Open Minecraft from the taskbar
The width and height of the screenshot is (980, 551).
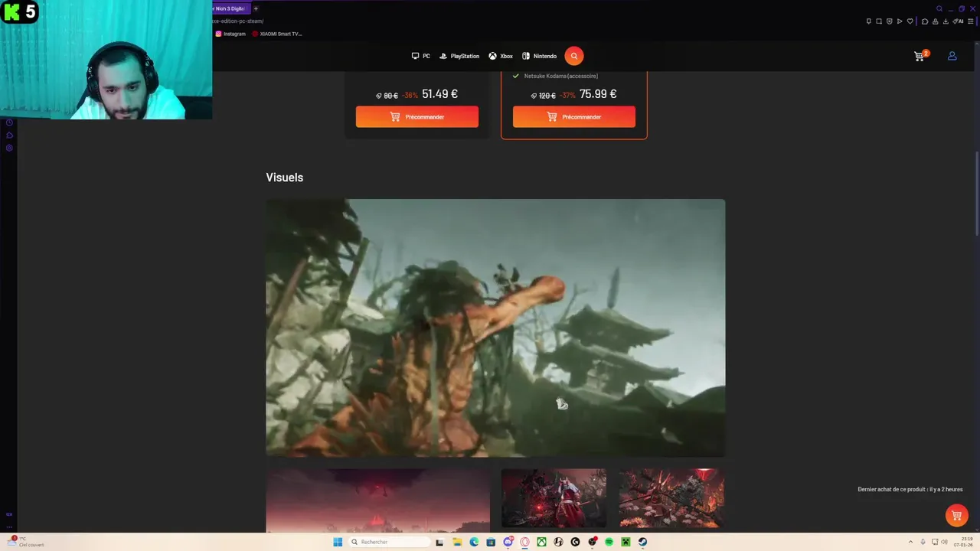point(626,542)
